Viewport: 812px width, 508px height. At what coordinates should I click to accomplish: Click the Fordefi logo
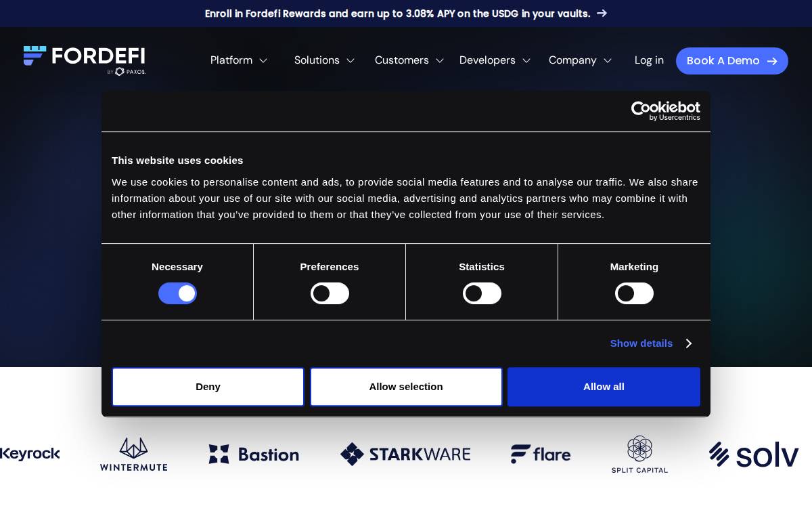(x=85, y=60)
